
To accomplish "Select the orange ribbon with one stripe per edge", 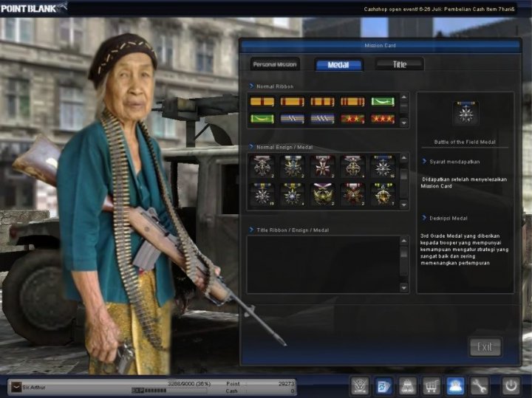I will pyautogui.click(x=293, y=101).
